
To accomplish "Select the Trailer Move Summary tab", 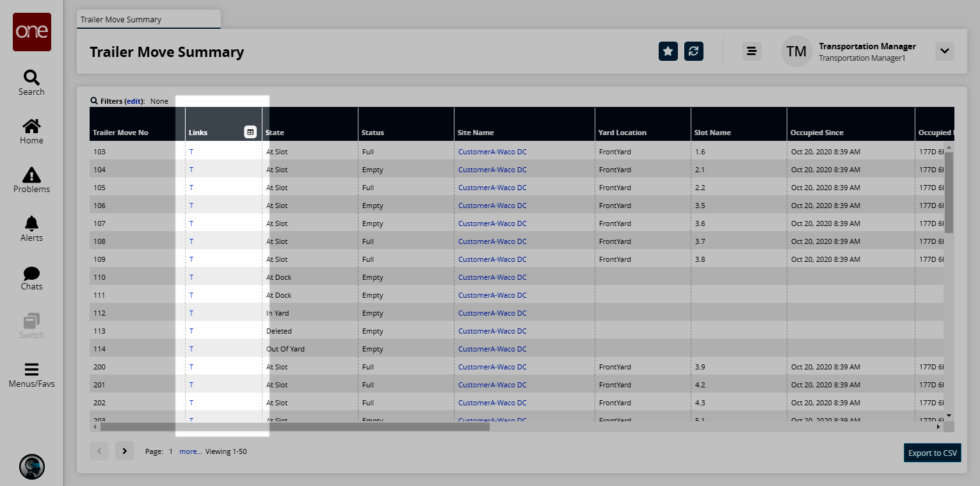I will click(149, 19).
